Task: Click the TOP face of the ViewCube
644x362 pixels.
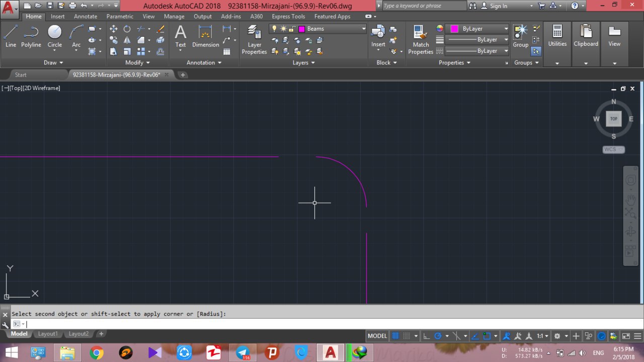Action: [x=613, y=119]
